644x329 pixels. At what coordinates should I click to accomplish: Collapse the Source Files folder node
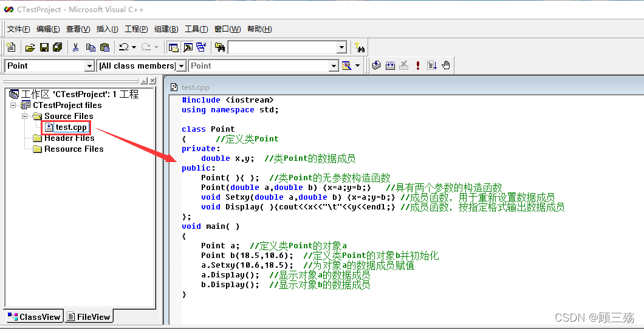25,117
